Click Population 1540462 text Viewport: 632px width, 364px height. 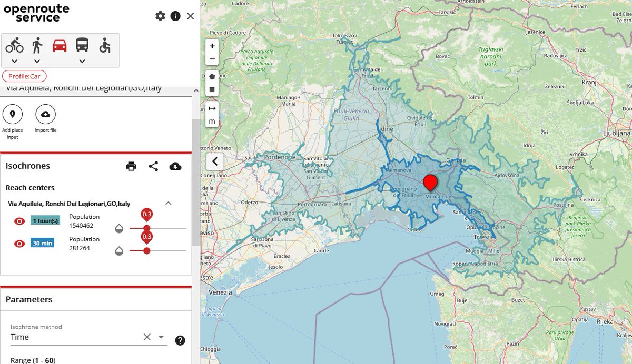(x=84, y=221)
